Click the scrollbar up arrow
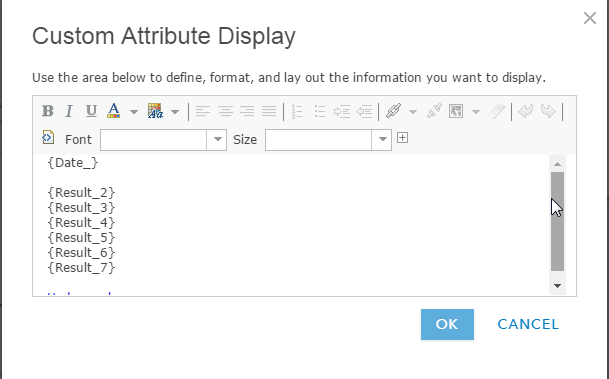The width and height of the screenshot is (609, 379). point(557,164)
